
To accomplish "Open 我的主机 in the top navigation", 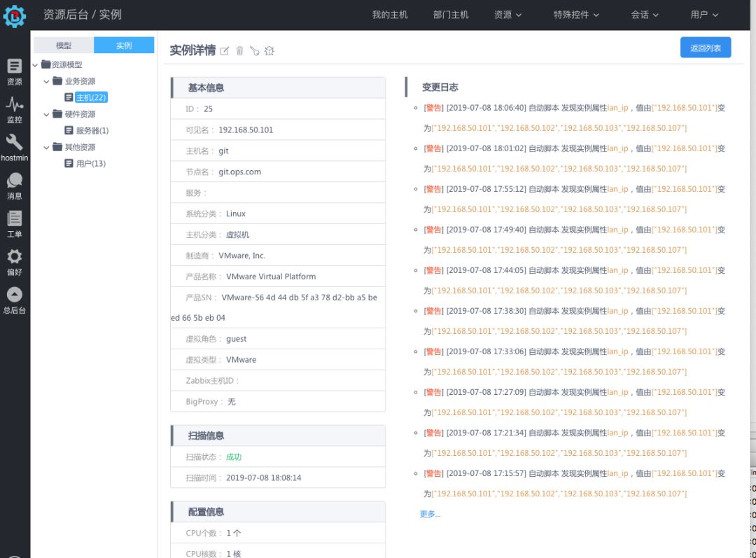I will (x=390, y=15).
